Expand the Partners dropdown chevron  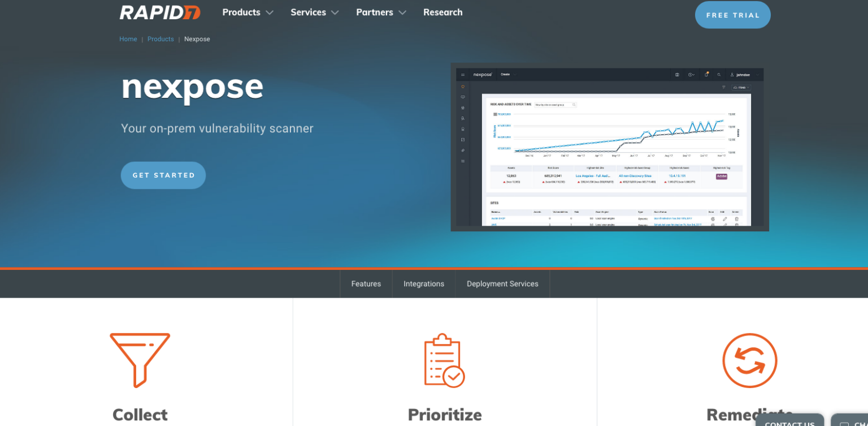coord(402,12)
